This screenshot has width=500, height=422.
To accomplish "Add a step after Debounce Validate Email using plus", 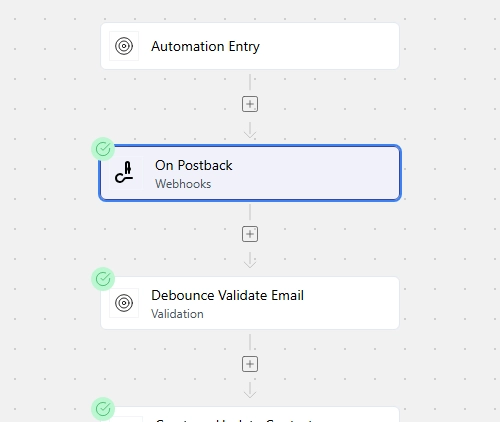I will pos(250,364).
